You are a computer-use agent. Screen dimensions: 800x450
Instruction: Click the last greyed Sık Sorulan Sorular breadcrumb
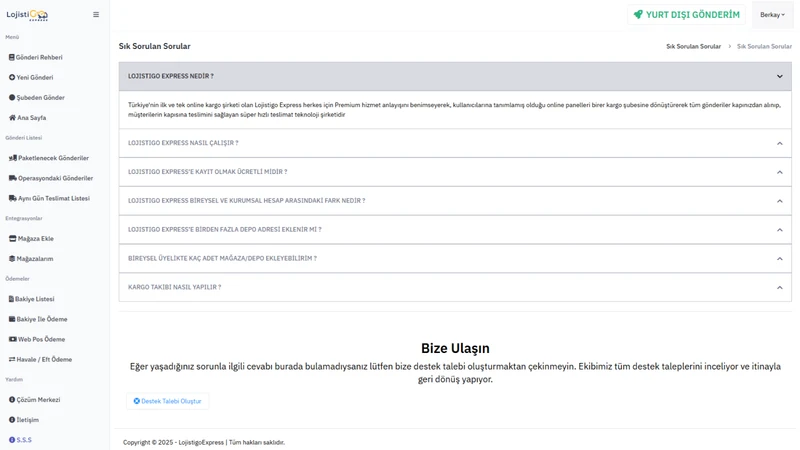click(x=764, y=46)
